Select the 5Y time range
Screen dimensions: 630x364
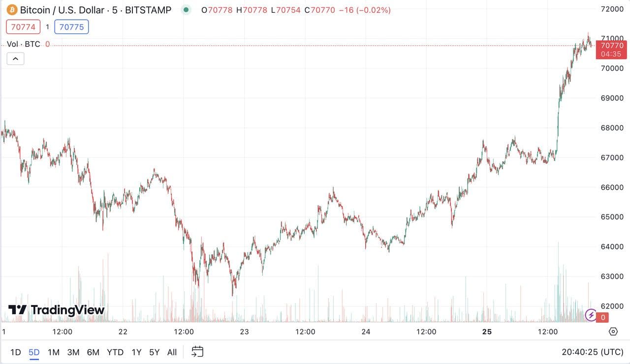155,352
